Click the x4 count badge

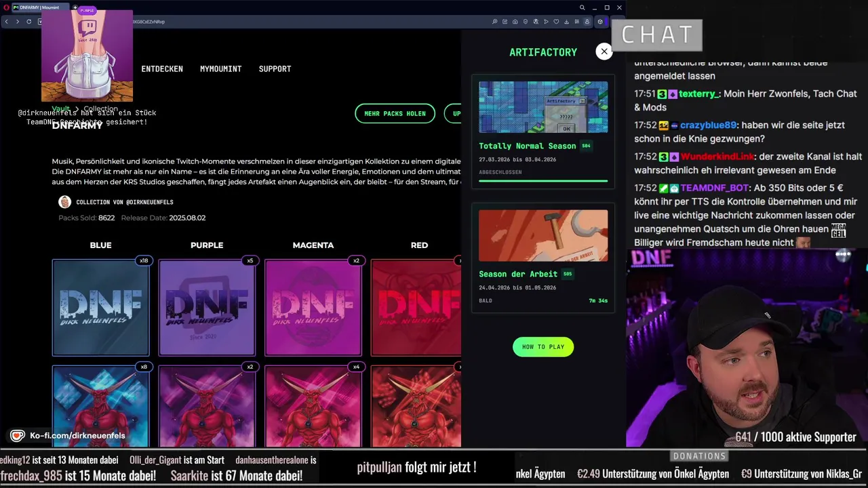coord(357,367)
